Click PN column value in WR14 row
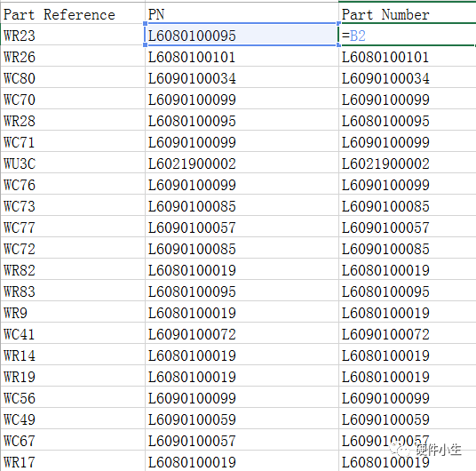Image resolution: width=476 pixels, height=471 pixels. point(242,355)
